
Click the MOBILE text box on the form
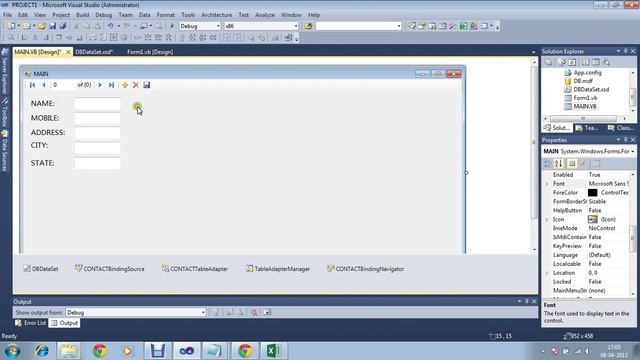tap(98, 118)
